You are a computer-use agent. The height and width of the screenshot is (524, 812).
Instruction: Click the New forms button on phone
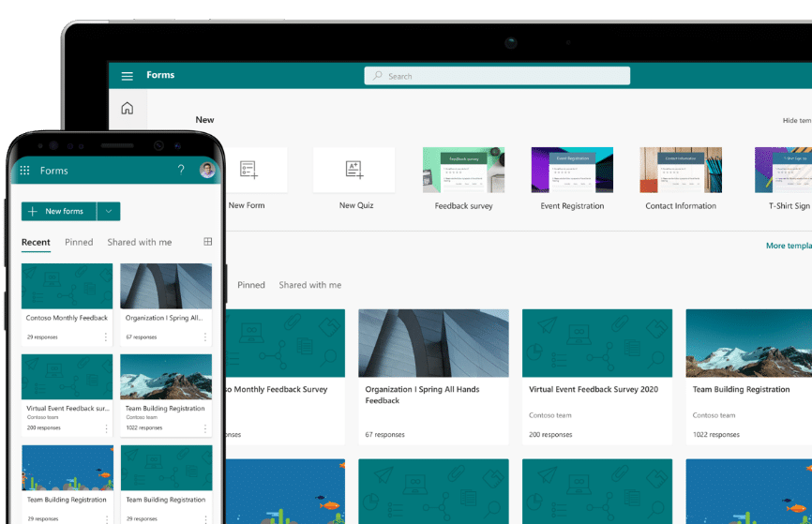point(58,211)
